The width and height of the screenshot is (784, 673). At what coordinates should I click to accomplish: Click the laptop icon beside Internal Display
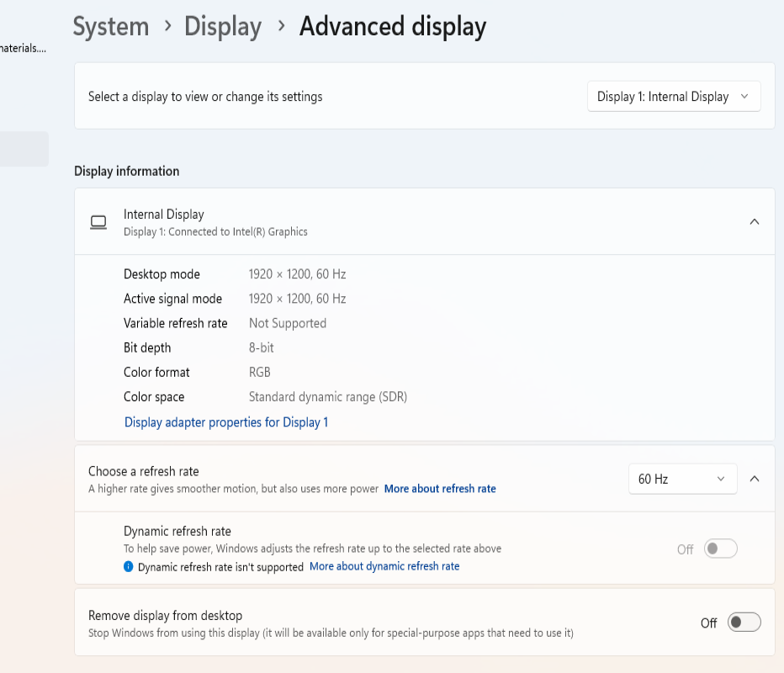pos(98,222)
